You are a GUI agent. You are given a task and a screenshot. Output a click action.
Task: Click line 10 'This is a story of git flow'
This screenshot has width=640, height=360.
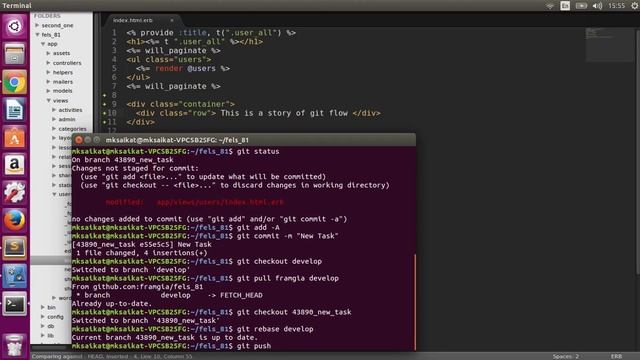[284, 113]
